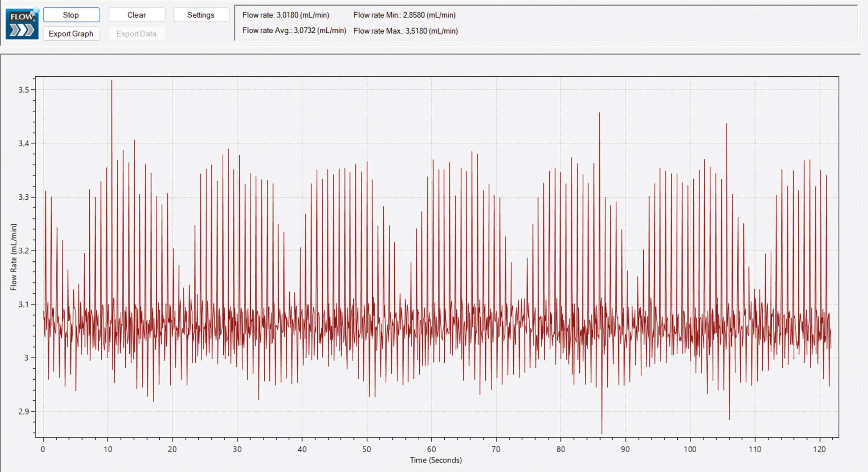Click the Time (Seconds) axis title

point(436,460)
